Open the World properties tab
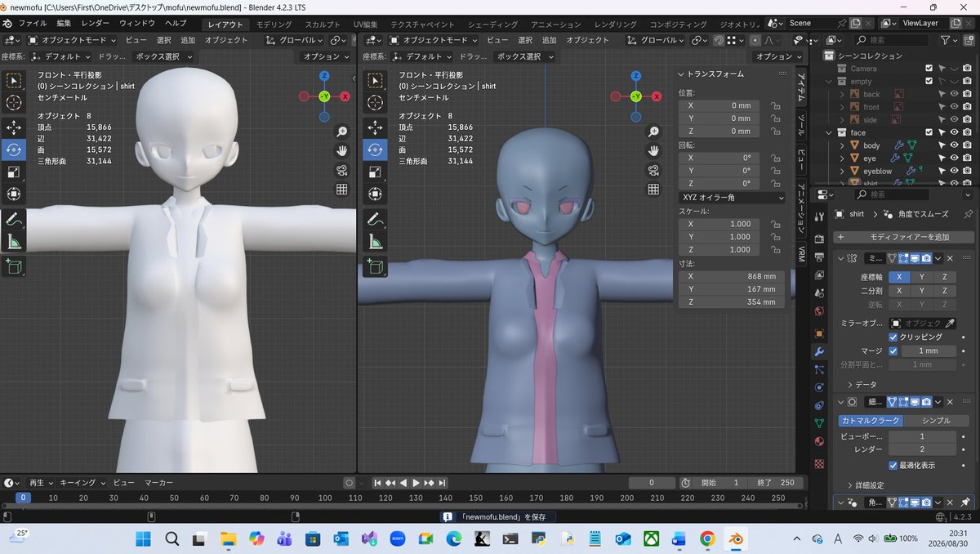980x554 pixels. click(820, 313)
